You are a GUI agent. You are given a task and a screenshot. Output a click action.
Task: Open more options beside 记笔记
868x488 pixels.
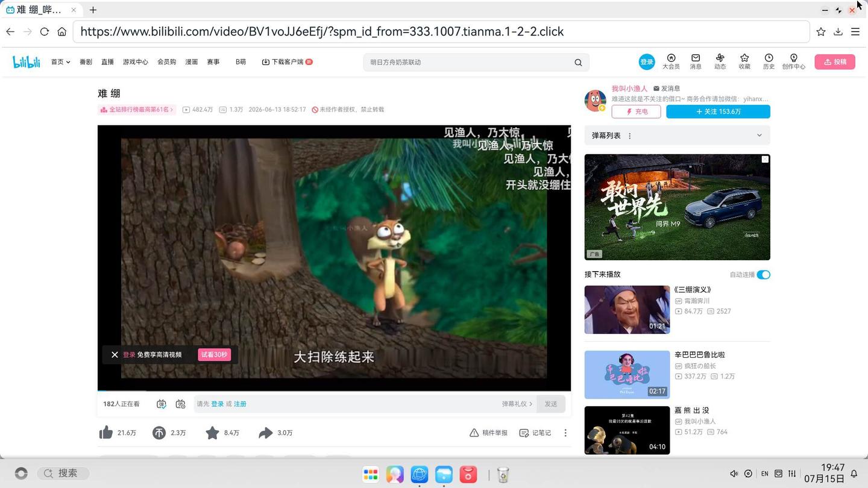(565, 433)
